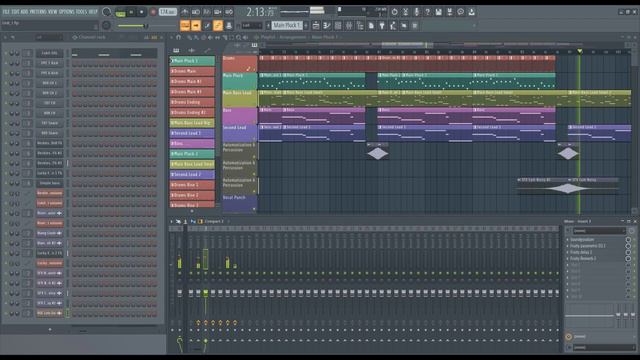The height and width of the screenshot is (360, 640).
Task: Toggle the mute LED on Second Lead track
Action: pyautogui.click(x=254, y=139)
